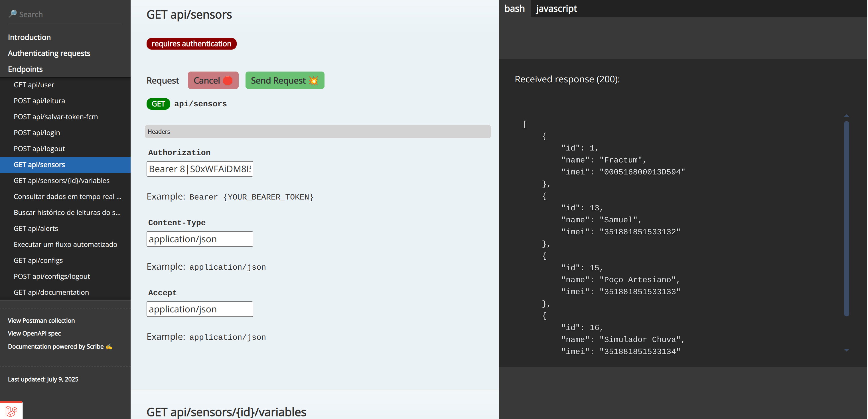Open the Endpoints section
Image resolution: width=868 pixels, height=419 pixels.
coord(25,69)
